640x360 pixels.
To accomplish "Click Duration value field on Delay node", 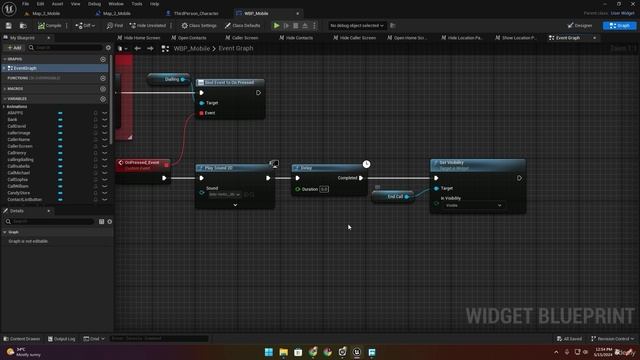I will (324, 189).
